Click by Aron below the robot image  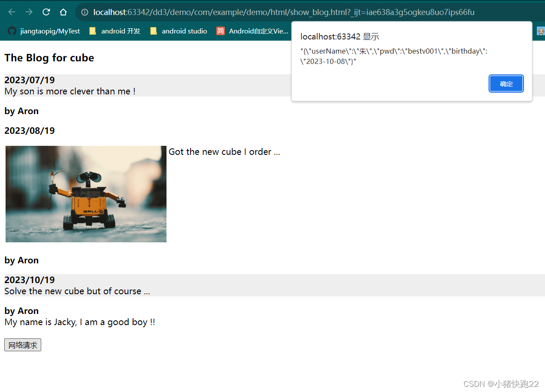point(21,260)
